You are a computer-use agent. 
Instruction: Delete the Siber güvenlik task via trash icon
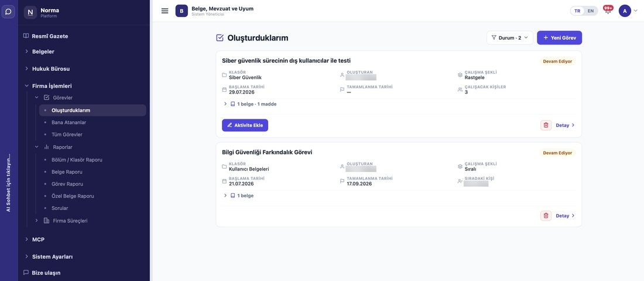(x=546, y=125)
